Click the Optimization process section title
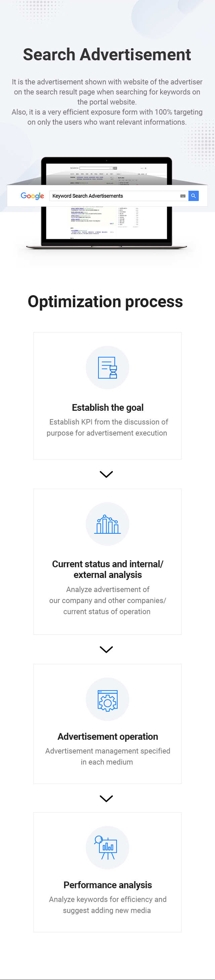Image resolution: width=215 pixels, height=980 pixels. tap(105, 302)
